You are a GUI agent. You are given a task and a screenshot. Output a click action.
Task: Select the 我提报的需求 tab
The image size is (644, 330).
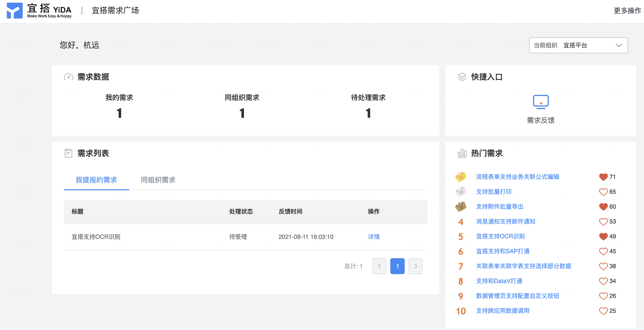[x=96, y=180]
